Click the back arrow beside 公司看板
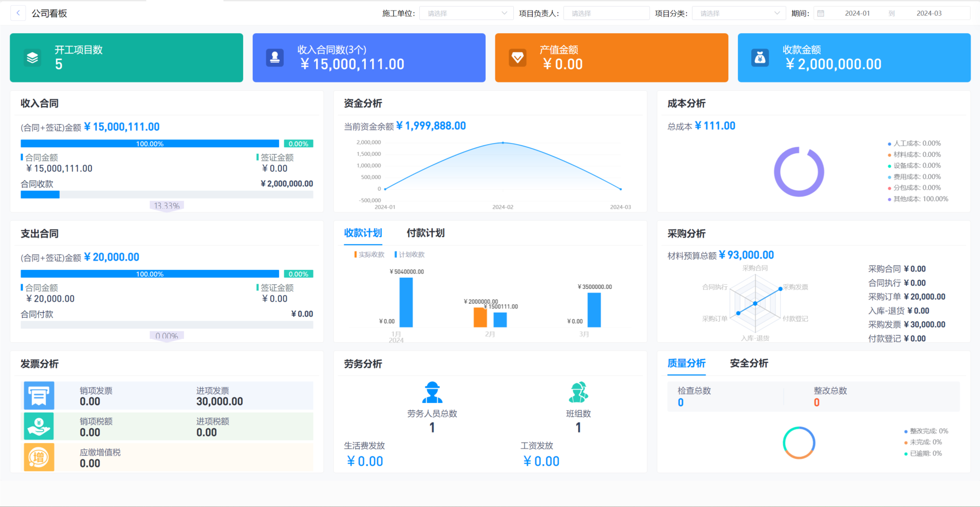The width and height of the screenshot is (980, 507). pos(17,13)
